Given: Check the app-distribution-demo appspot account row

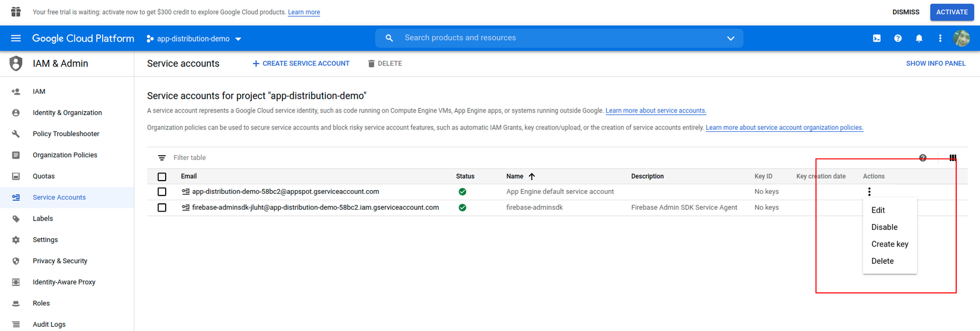Looking at the screenshot, I should [x=162, y=192].
